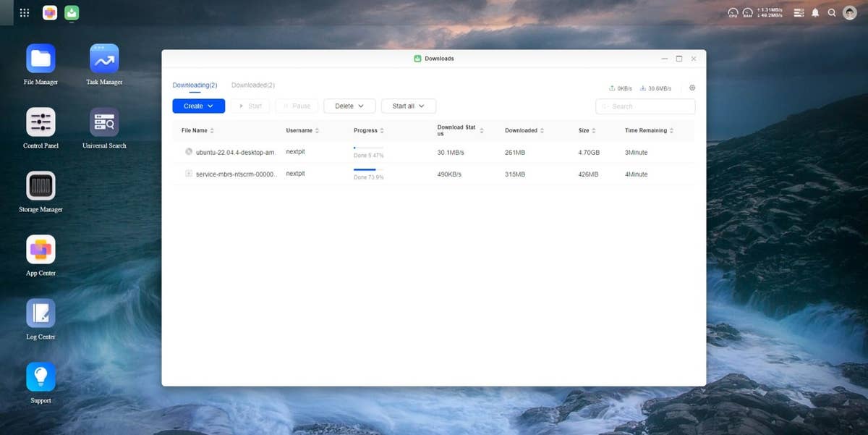This screenshot has height=435, width=868.
Task: Expand the Delete dropdown menu
Action: 349,106
